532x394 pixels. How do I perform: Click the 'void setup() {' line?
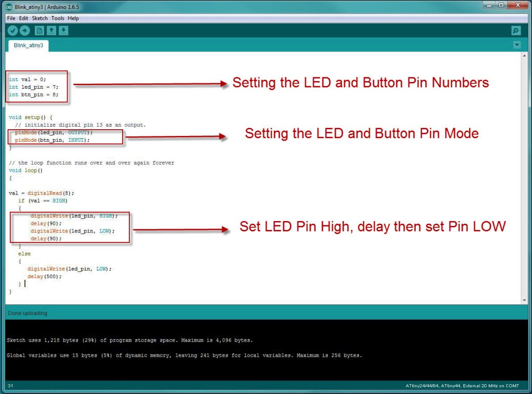point(31,117)
